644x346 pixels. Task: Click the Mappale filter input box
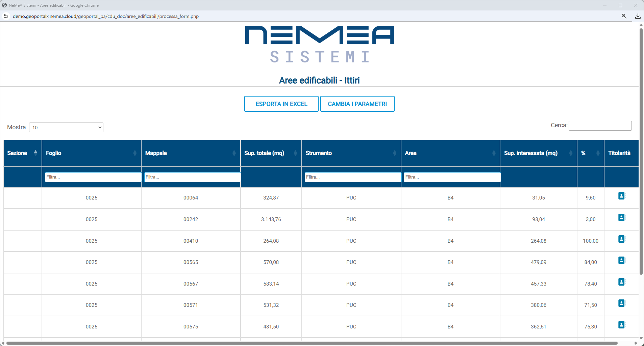pos(192,177)
